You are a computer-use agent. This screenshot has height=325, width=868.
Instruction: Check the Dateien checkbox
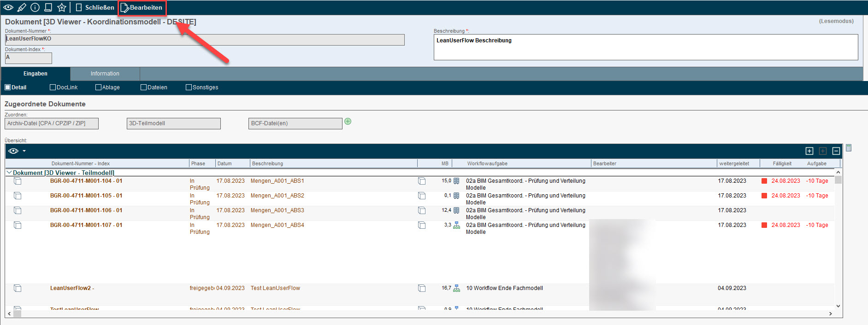143,87
